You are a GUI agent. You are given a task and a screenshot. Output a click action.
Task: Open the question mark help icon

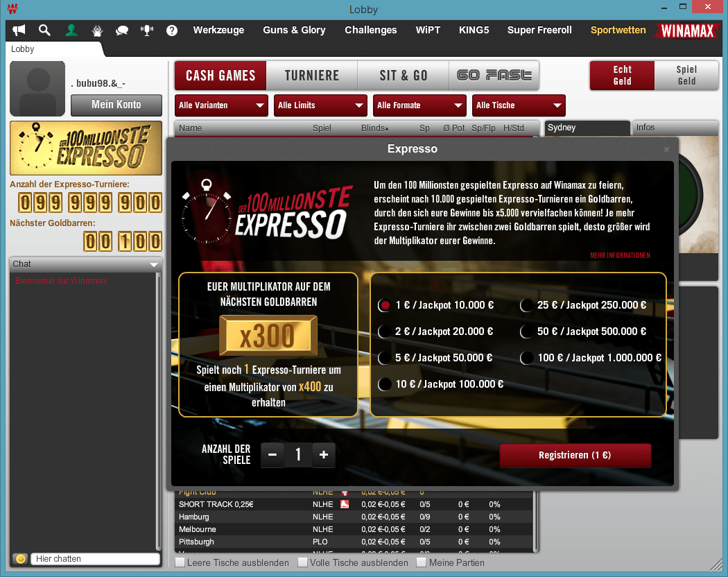(x=172, y=31)
